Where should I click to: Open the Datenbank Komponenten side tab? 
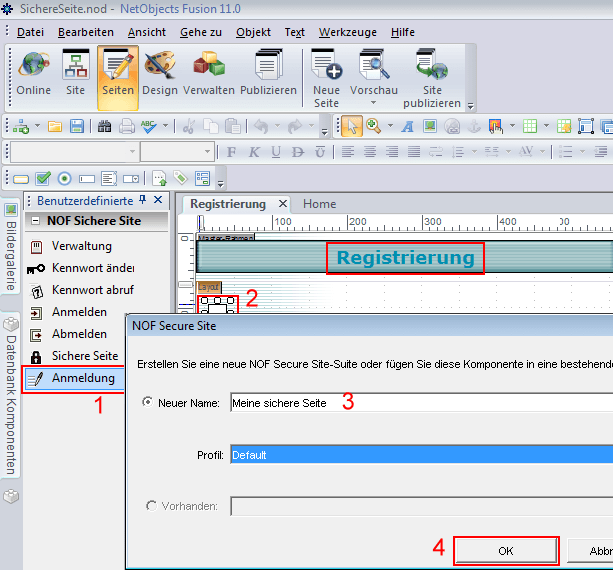11,396
